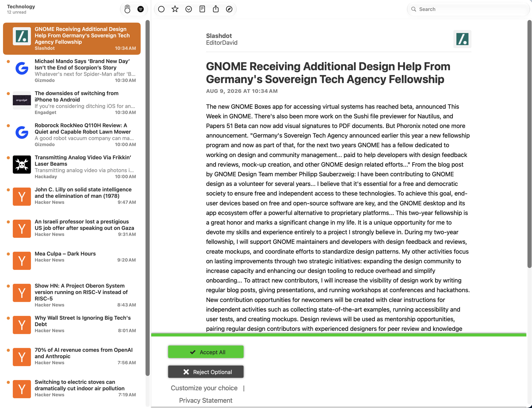The width and height of the screenshot is (532, 408).
Task: Click Gizmodo icon on Roborock review item
Action: [22, 132]
